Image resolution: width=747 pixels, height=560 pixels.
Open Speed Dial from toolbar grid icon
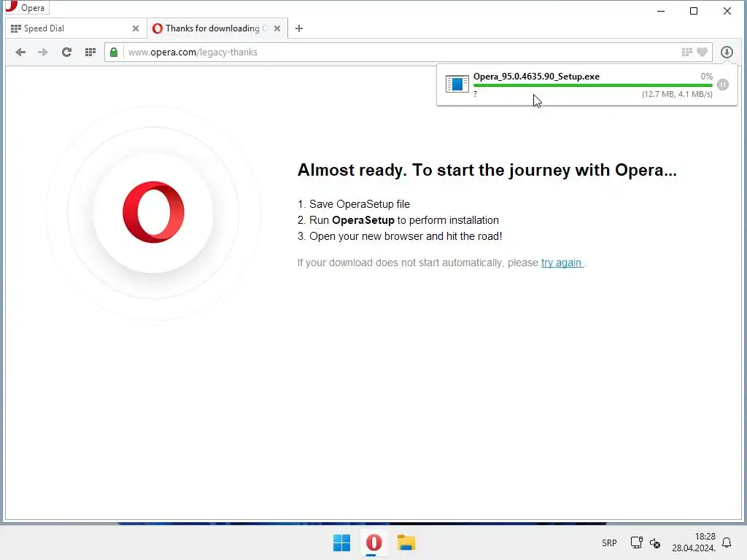coord(90,52)
